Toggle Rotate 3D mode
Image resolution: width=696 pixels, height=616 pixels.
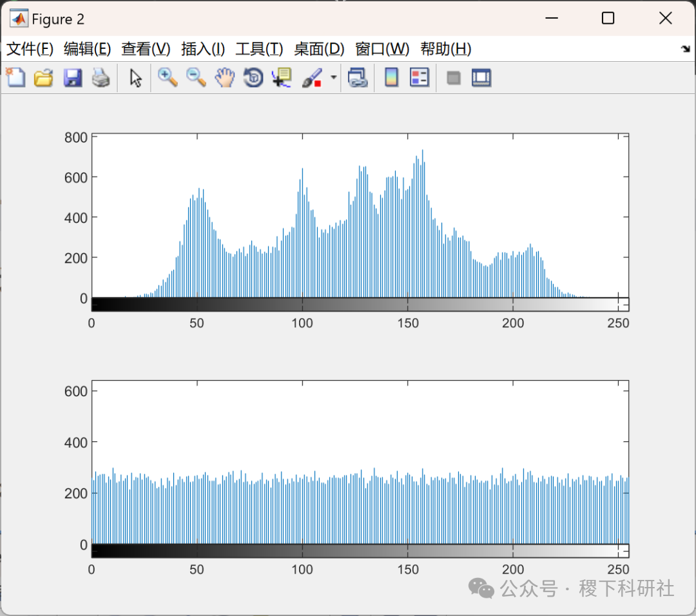click(x=253, y=77)
